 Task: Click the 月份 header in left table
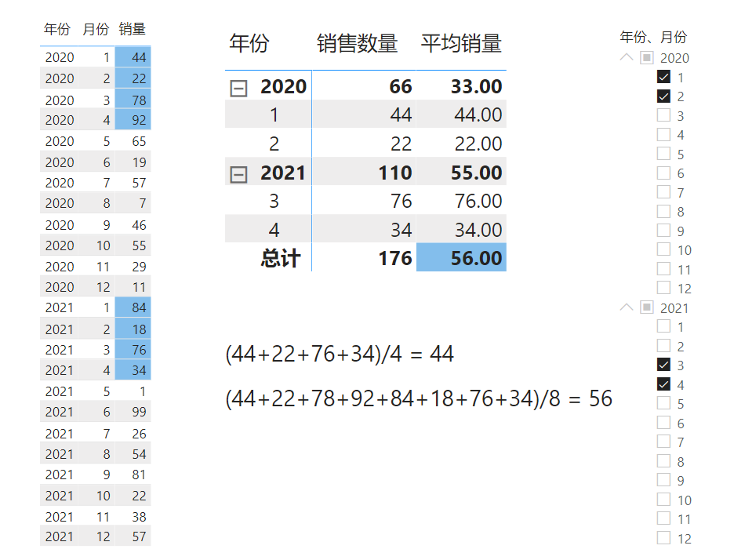click(x=96, y=30)
